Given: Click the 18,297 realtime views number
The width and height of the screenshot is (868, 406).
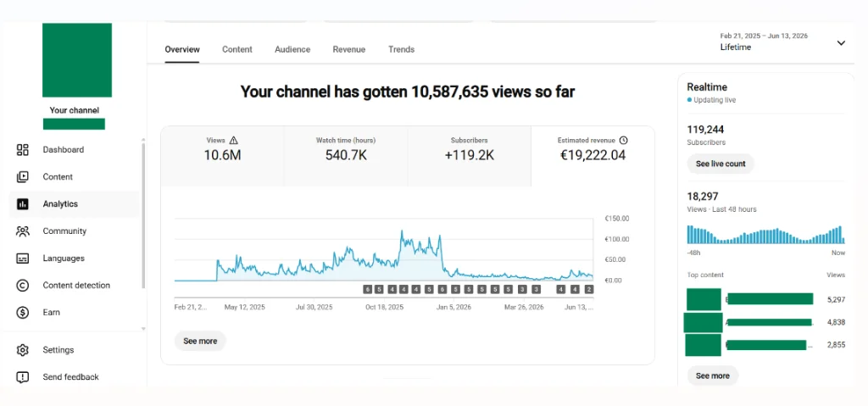Looking at the screenshot, I should coord(703,197).
